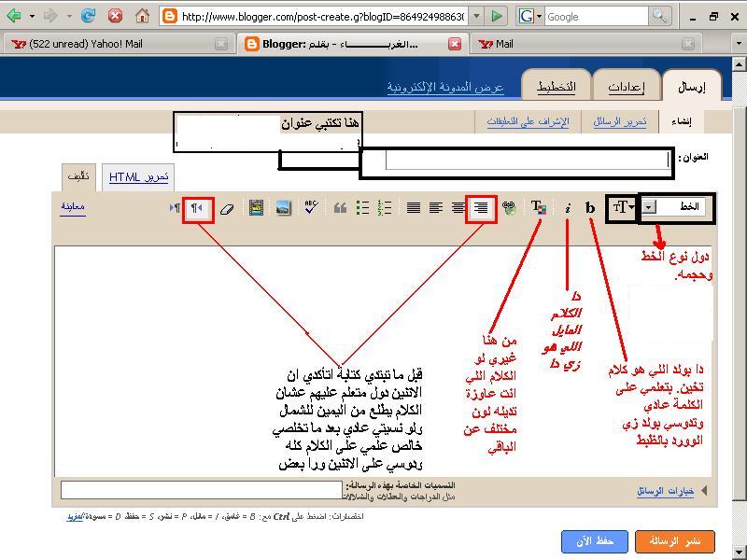Screen dimensions: 747x560
Task: Click the post labels input field
Action: coord(202,490)
